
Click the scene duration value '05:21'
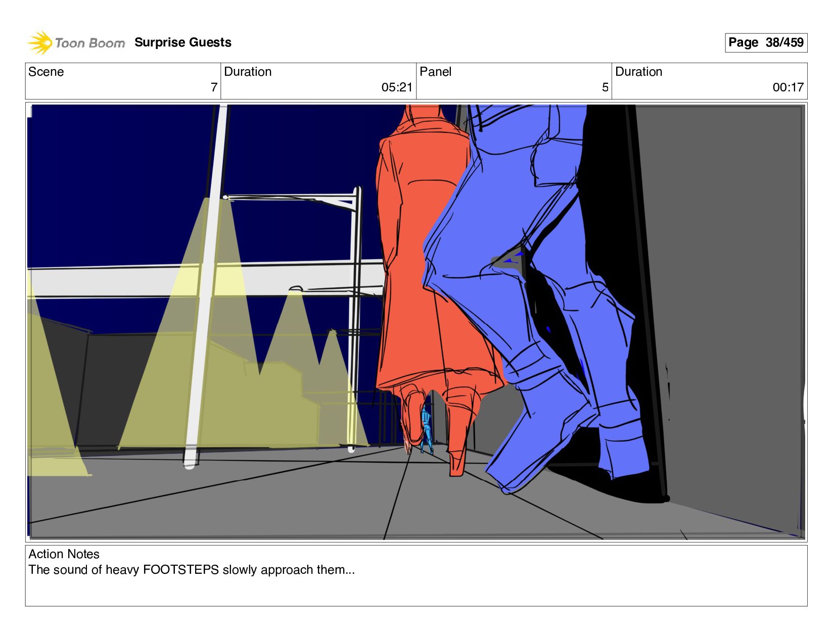pyautogui.click(x=397, y=87)
